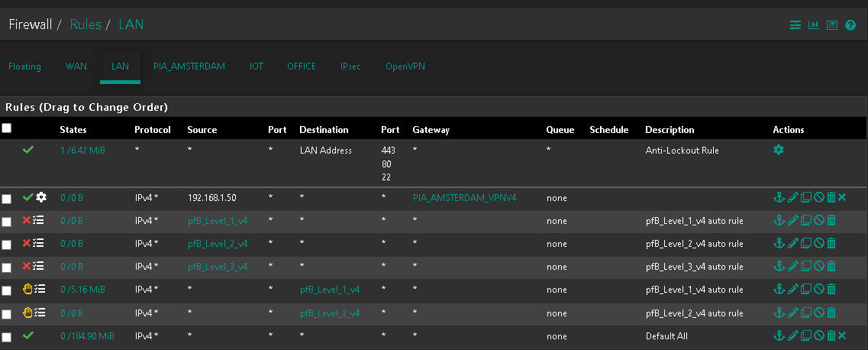Edit the Default All rule

coord(792,335)
